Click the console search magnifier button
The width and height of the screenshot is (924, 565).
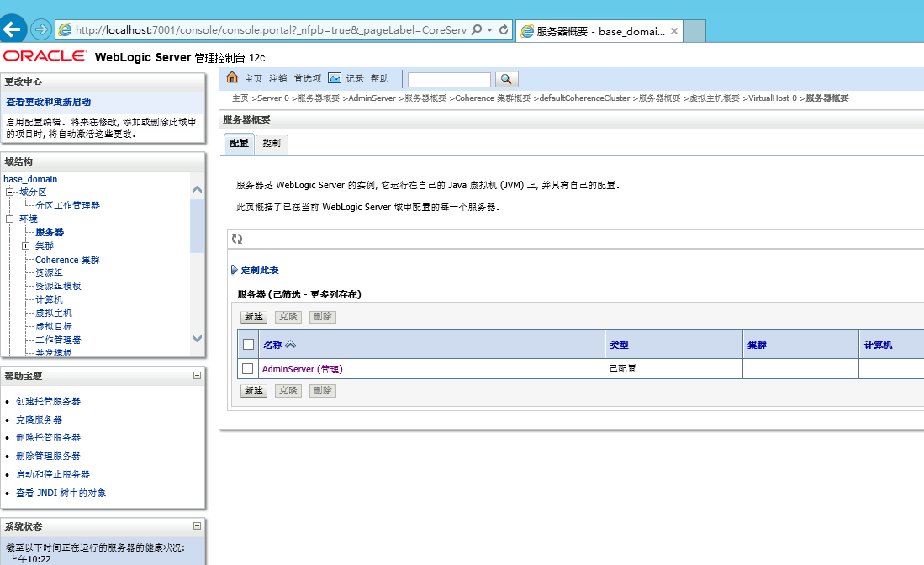(x=506, y=79)
